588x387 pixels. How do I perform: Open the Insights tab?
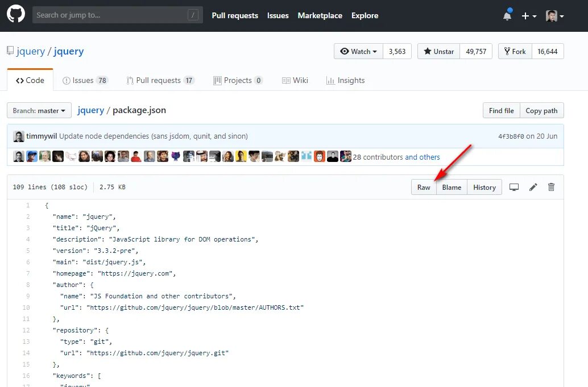(x=345, y=80)
